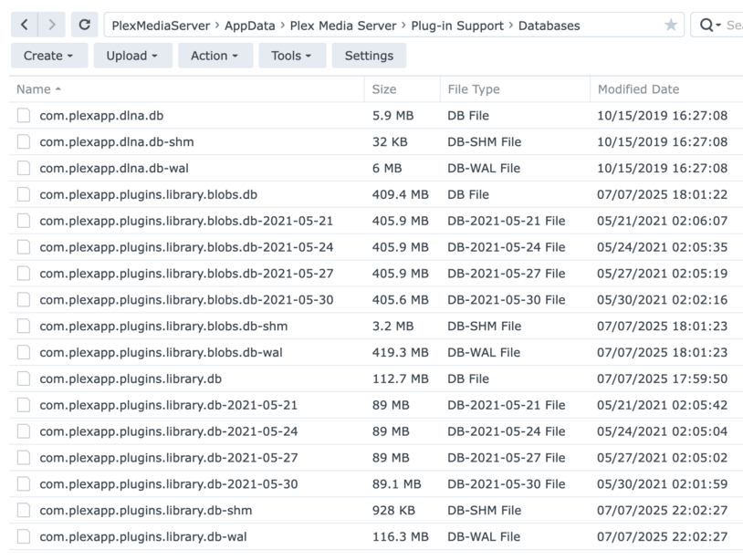Image resolution: width=743 pixels, height=560 pixels.
Task: Click the search input field
Action: (734, 25)
